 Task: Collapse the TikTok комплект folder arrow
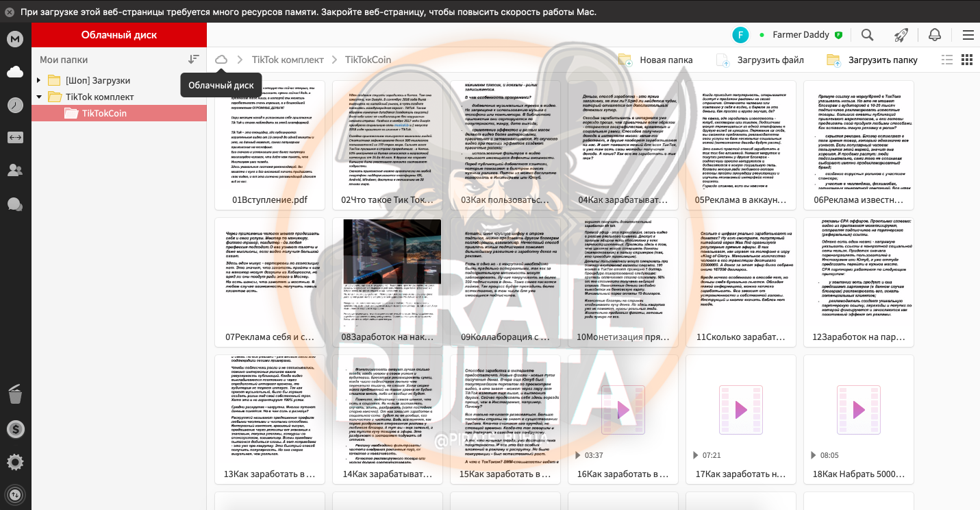pyautogui.click(x=39, y=97)
